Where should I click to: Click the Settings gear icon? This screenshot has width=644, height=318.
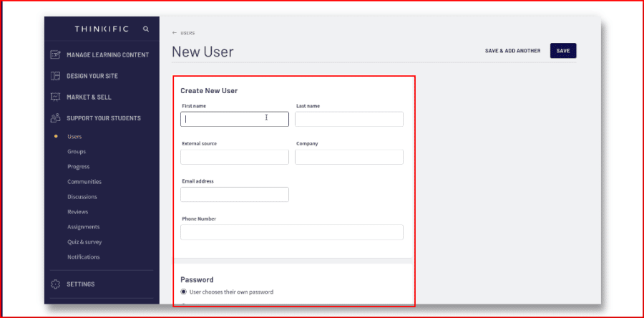point(55,284)
